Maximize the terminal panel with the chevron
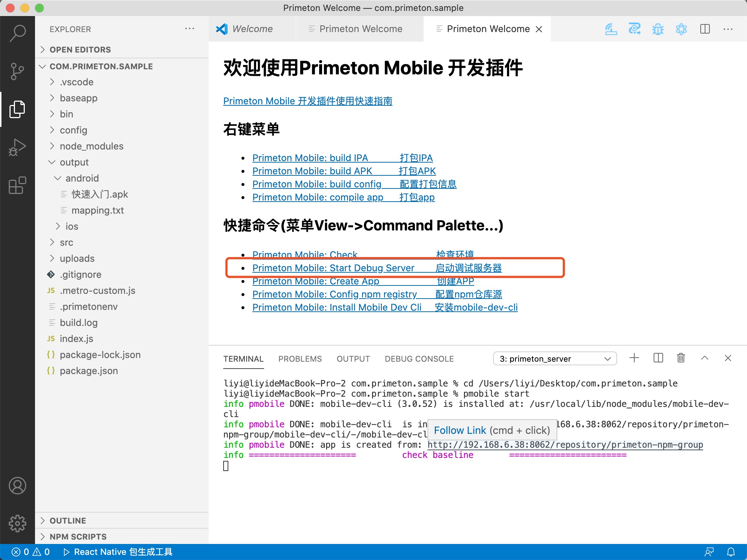Screen dimensions: 747x560 click(704, 358)
